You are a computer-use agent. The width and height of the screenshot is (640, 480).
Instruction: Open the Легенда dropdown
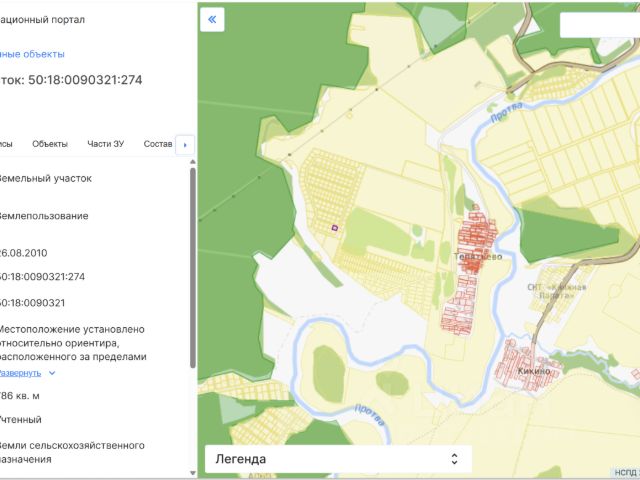pyautogui.click(x=338, y=459)
